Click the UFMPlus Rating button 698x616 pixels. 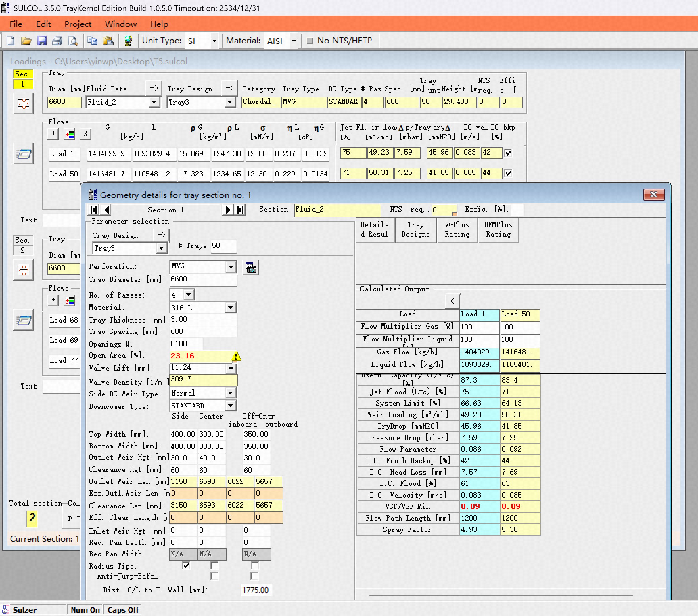498,230
